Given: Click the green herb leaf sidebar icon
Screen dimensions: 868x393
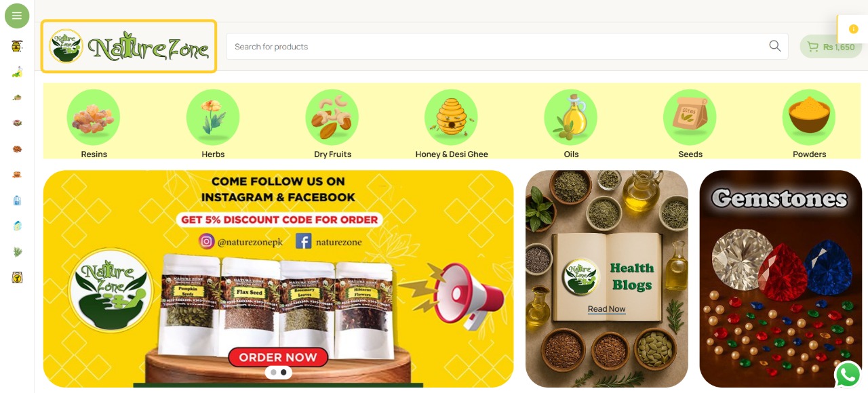Looking at the screenshot, I should (x=17, y=251).
